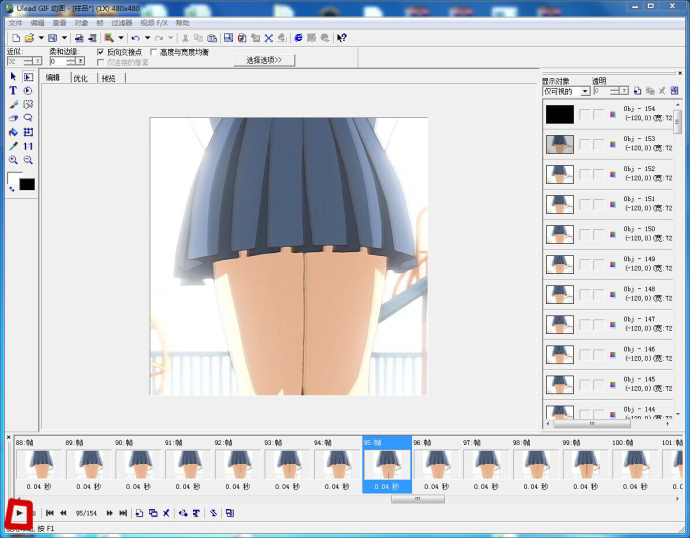Click the black background color swatch
Viewport: 690px width, 538px height.
click(x=27, y=184)
